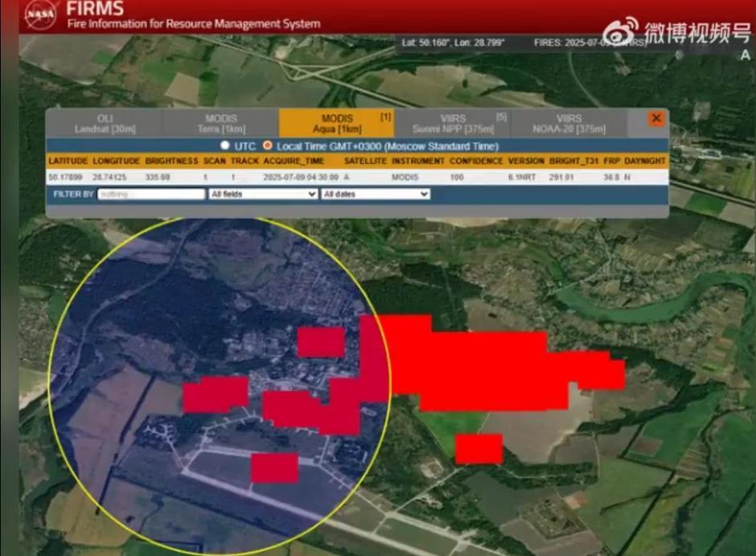Click acquire time 2025-07-09 04:30:00 cell
The width and height of the screenshot is (756, 556).
(x=301, y=178)
